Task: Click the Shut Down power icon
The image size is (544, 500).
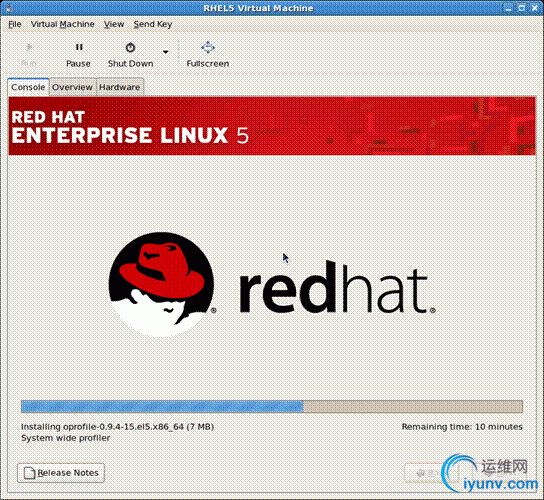Action: pos(130,47)
